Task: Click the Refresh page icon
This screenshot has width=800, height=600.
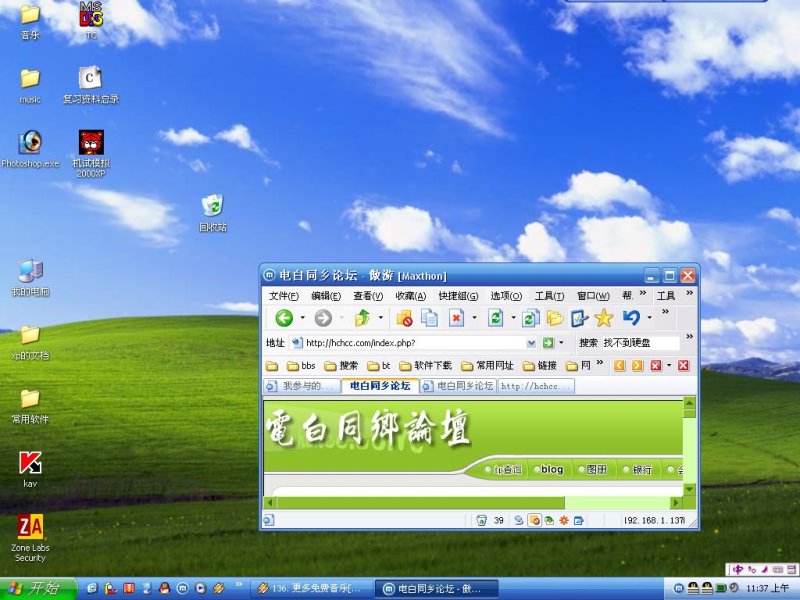Action: [x=494, y=318]
